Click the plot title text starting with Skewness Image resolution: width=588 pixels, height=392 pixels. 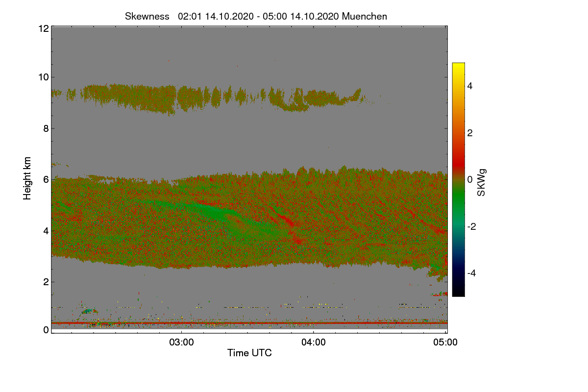256,16
